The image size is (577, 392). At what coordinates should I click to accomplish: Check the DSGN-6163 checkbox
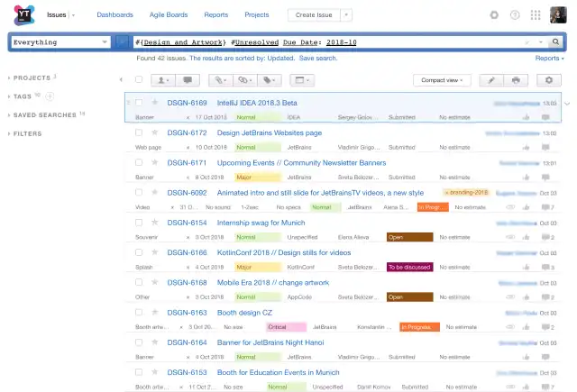point(139,312)
